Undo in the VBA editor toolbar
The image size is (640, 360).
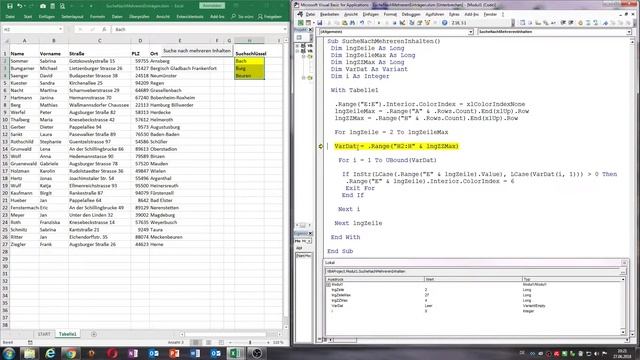[362, 23]
